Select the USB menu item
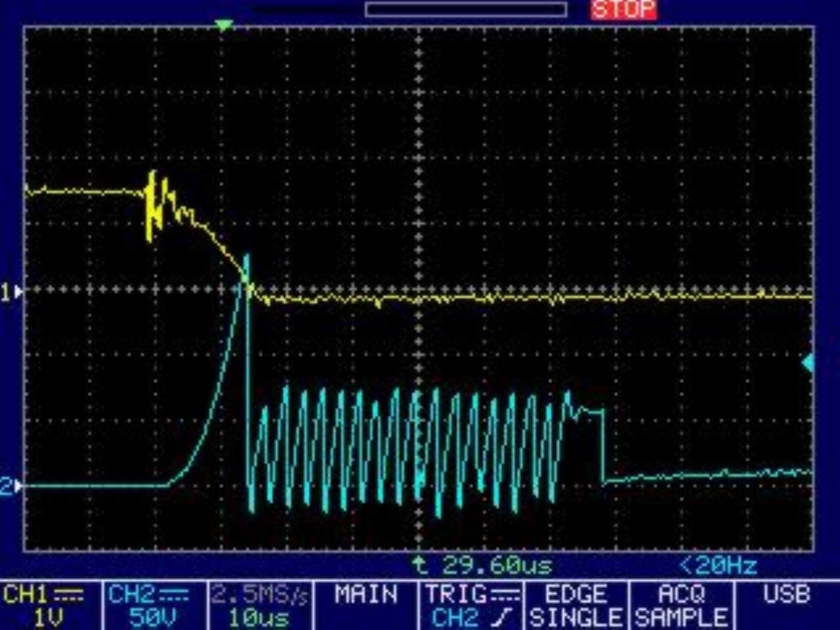This screenshot has width=840, height=630. click(786, 595)
